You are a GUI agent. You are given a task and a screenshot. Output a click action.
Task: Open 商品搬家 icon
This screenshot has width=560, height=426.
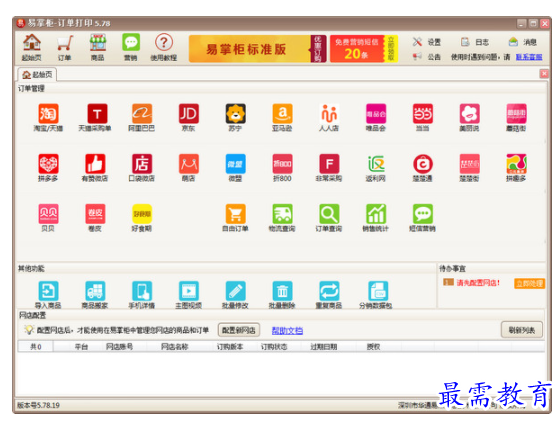(x=95, y=295)
